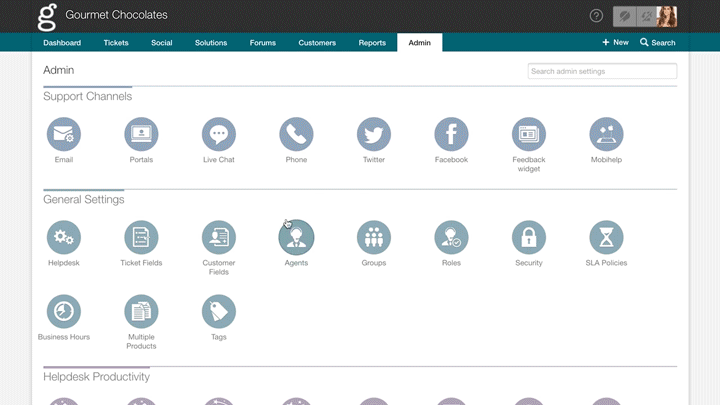The image size is (720, 405).
Task: Go to the Forums tab
Action: 263,43
